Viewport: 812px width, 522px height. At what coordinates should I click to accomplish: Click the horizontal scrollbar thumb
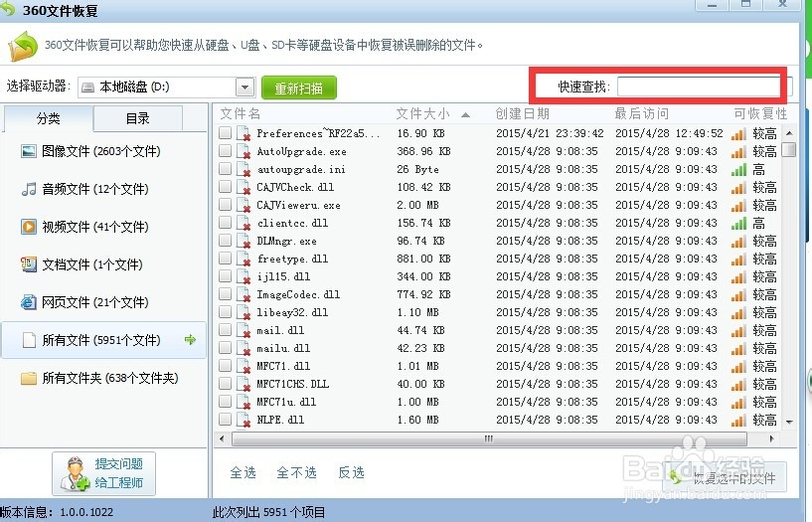click(x=489, y=438)
